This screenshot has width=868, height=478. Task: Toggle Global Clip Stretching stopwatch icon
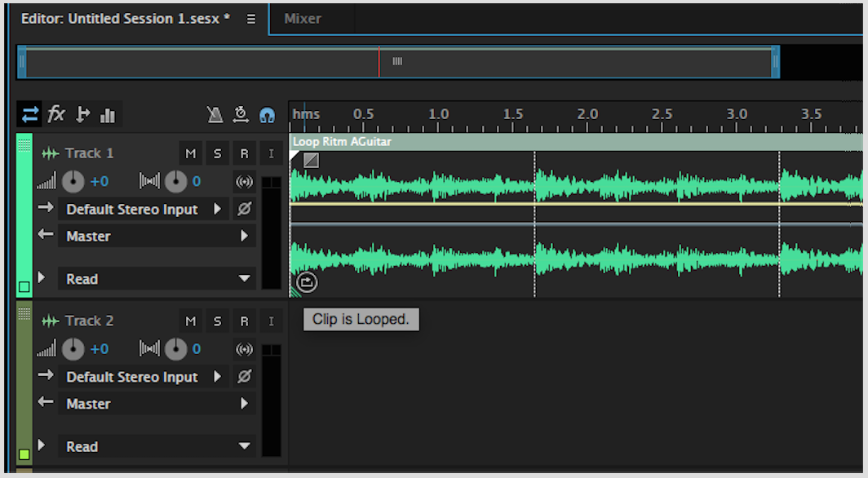pos(241,114)
